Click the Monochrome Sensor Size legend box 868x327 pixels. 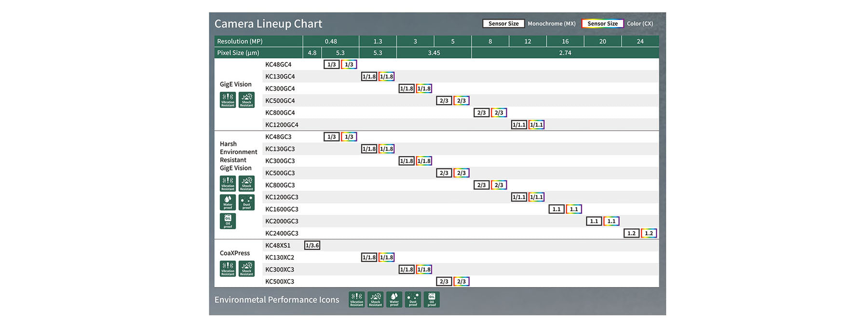[503, 24]
